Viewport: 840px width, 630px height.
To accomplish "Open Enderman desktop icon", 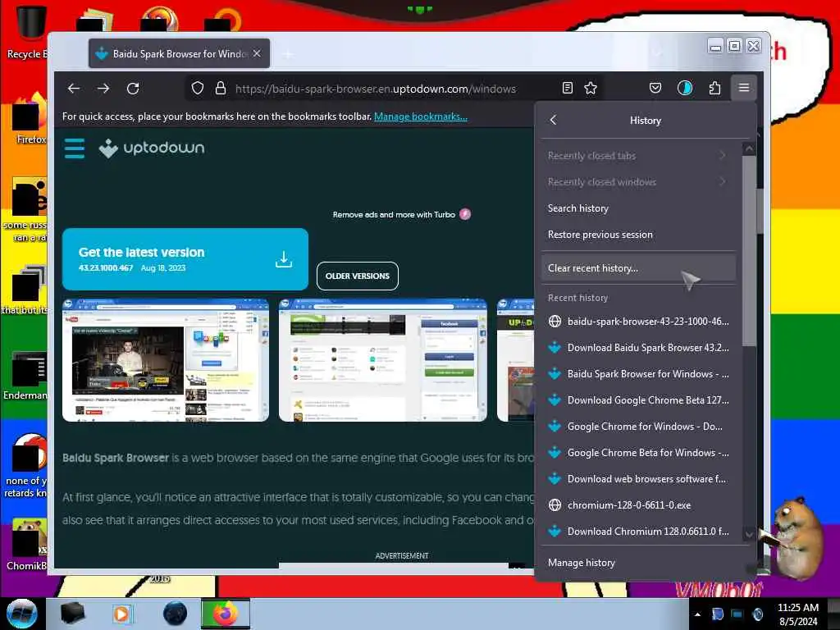I will pyautogui.click(x=25, y=376).
